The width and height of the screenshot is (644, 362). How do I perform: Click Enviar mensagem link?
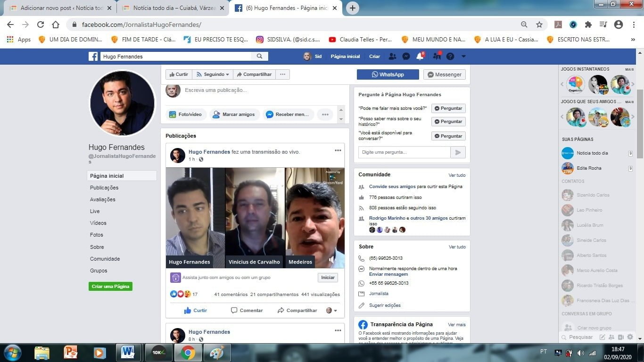click(x=388, y=274)
